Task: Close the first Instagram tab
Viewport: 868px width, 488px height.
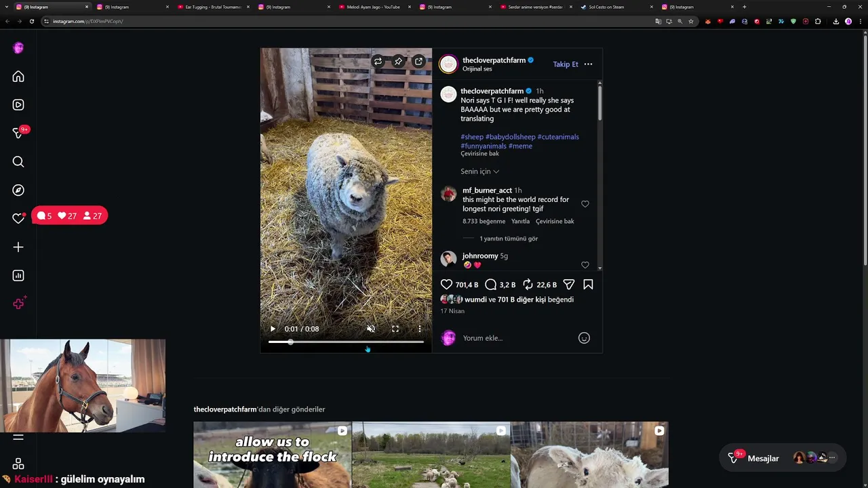Action: [87, 7]
